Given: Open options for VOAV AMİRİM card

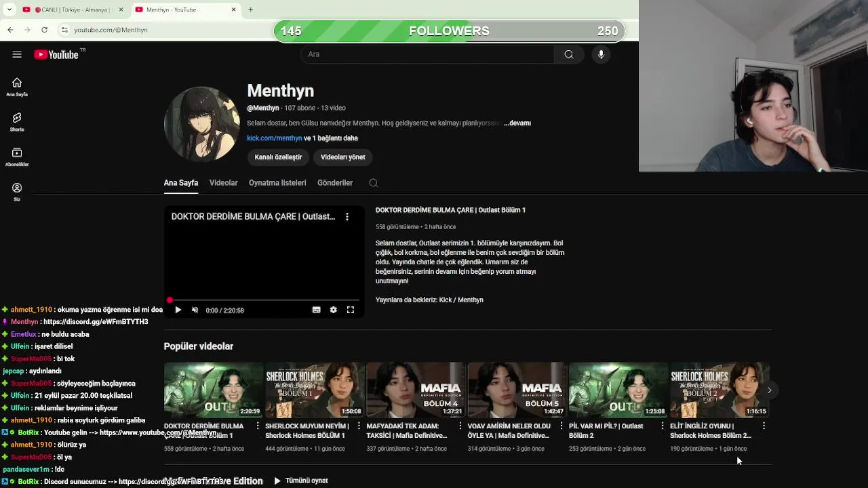Looking at the screenshot, I should 561,426.
